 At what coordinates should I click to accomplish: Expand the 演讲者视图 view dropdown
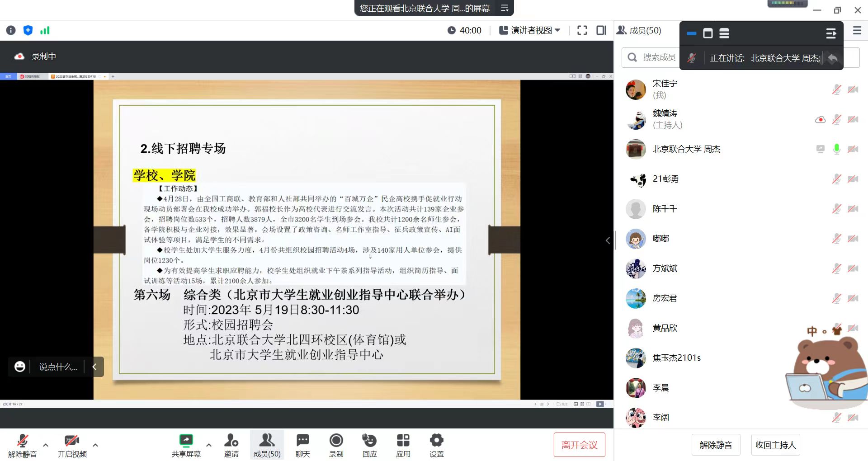pos(529,30)
